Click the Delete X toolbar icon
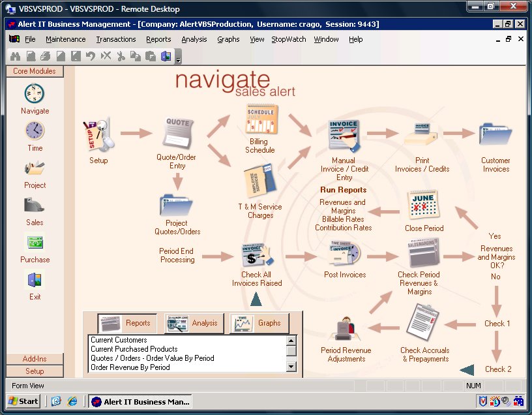The image size is (532, 415). (106, 56)
